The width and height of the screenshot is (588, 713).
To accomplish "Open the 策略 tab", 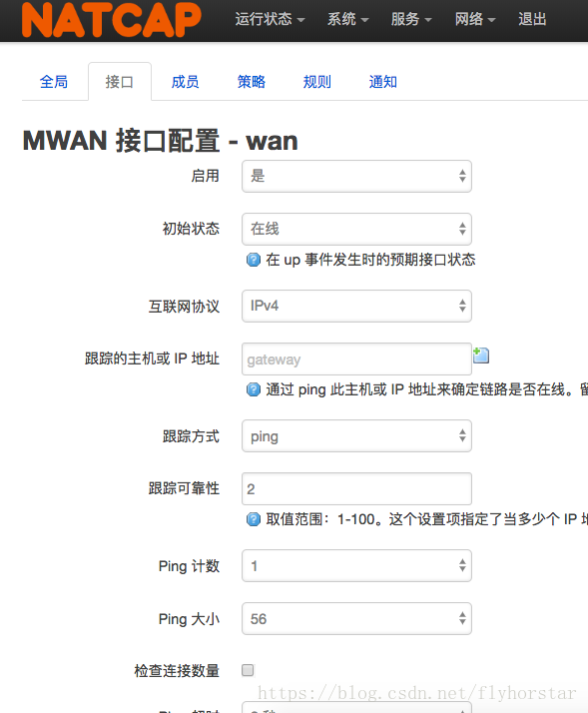I will click(251, 82).
